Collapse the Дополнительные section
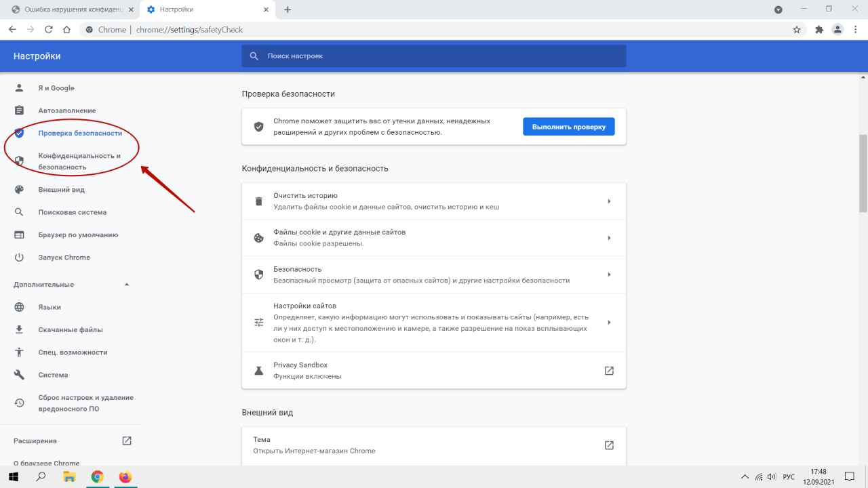 coord(127,285)
